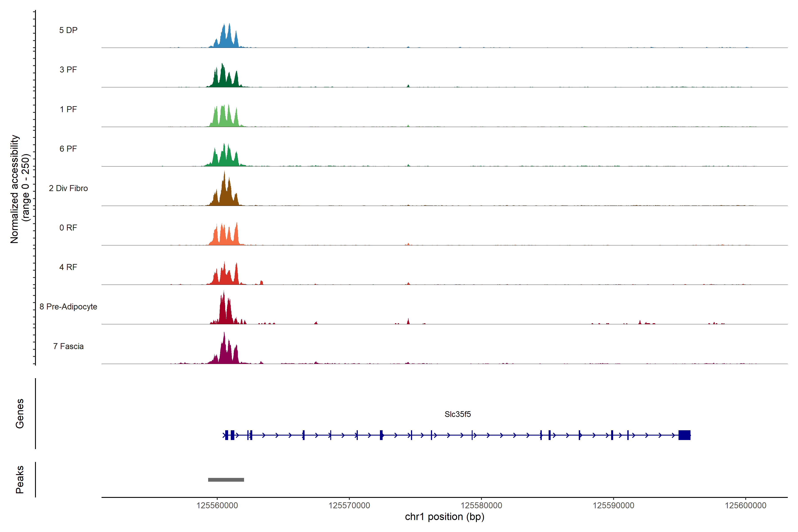The height and width of the screenshot is (532, 798).
Task: Click the 4 RF track label
Action: coord(68,267)
